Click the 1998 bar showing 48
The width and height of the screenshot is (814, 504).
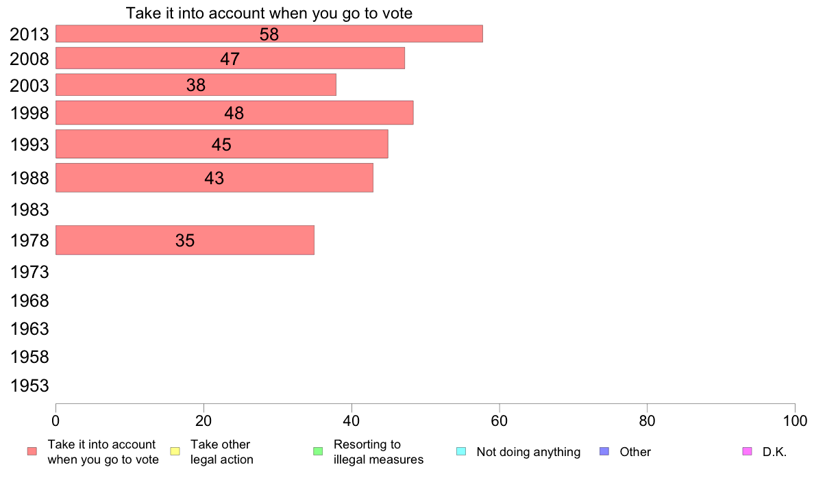234,112
